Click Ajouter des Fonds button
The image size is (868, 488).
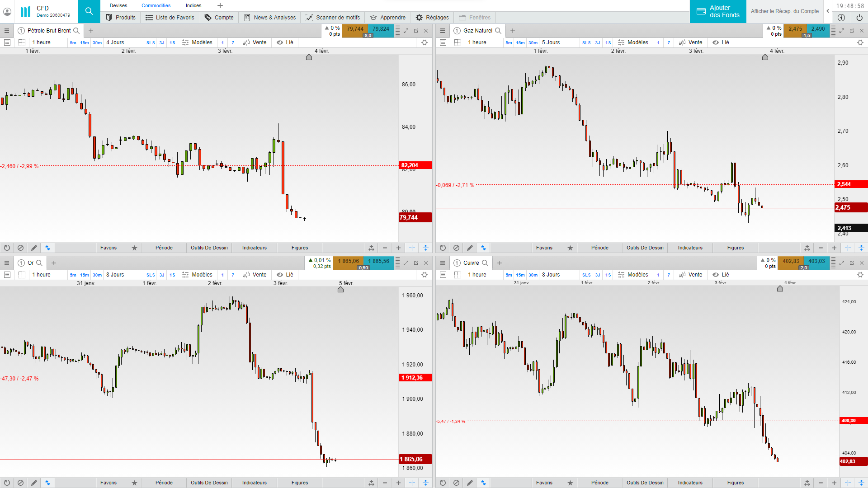(x=718, y=11)
